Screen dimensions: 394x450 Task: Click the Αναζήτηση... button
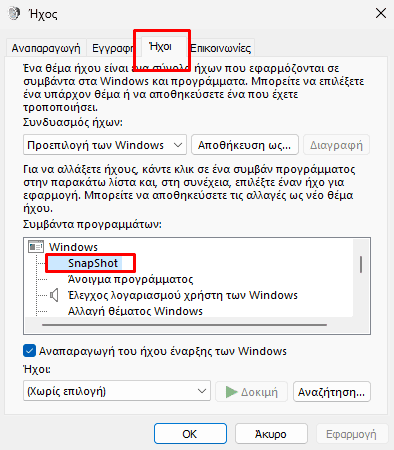pos(332,392)
